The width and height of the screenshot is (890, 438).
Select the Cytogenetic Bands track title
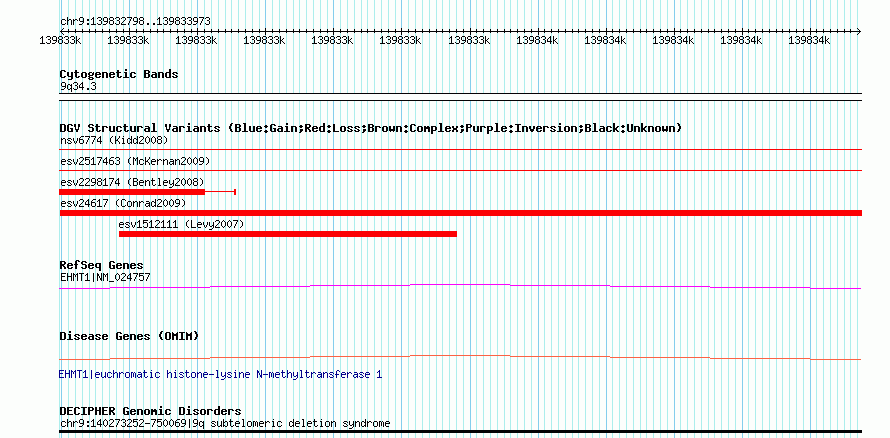[x=119, y=74]
